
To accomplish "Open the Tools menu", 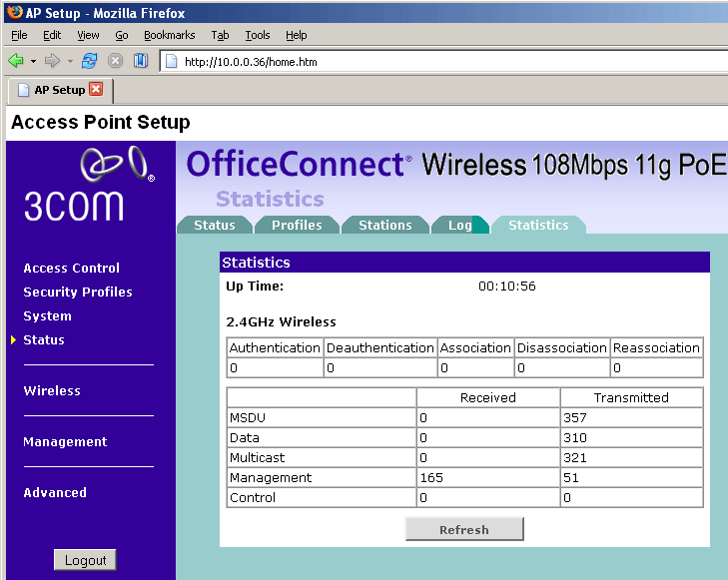I will (x=258, y=35).
